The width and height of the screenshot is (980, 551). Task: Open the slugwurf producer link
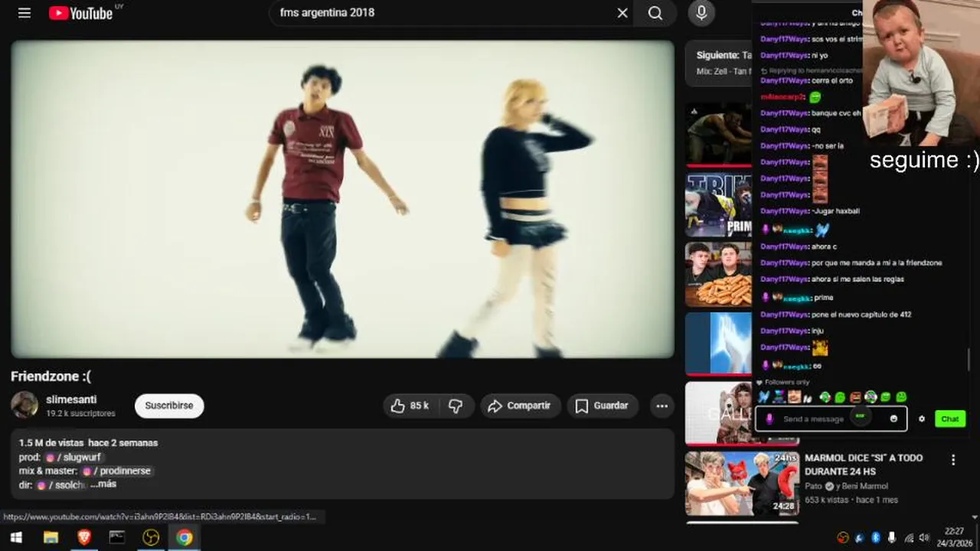[x=73, y=457]
